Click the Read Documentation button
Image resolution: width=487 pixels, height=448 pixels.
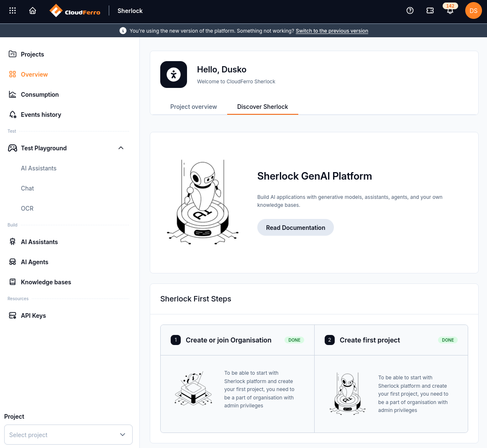pyautogui.click(x=295, y=228)
